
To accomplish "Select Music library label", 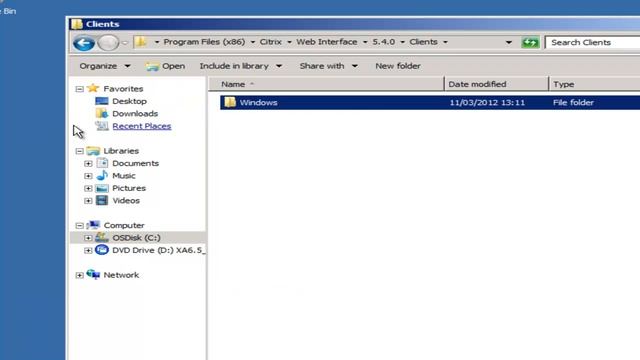I will click(x=124, y=176).
